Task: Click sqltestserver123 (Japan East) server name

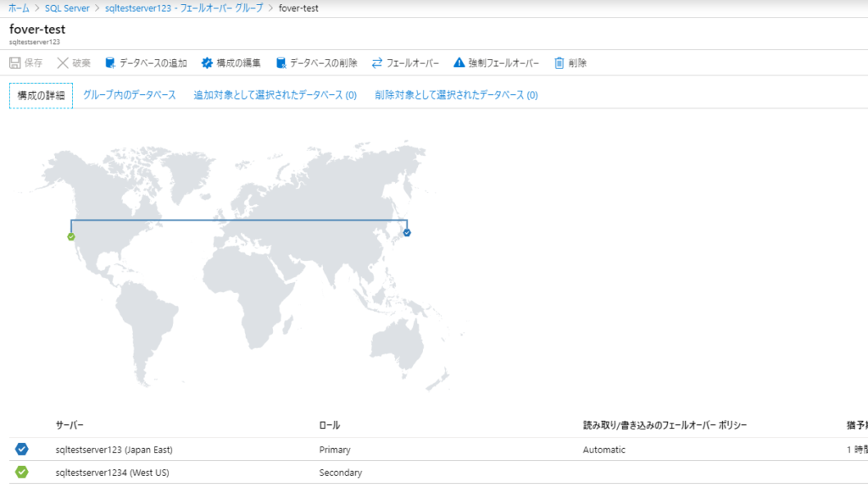Action: coord(114,450)
